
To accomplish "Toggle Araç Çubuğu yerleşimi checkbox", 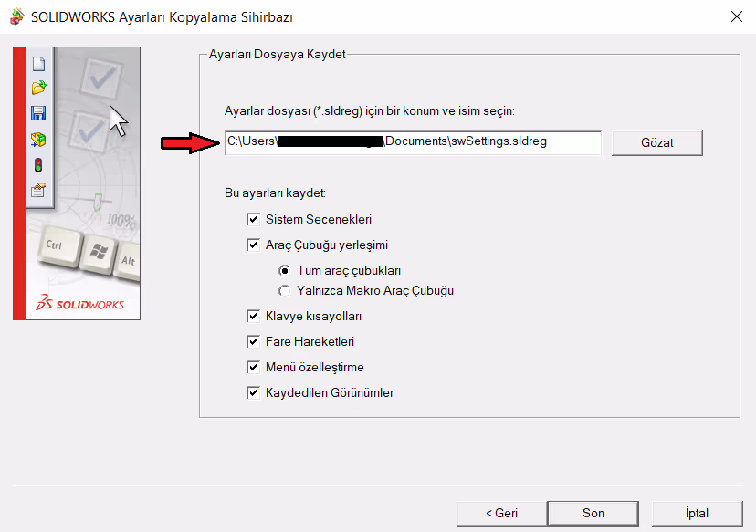I will [x=253, y=245].
